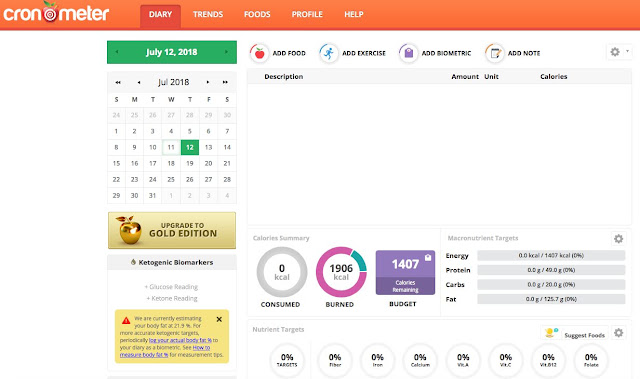This screenshot has height=379, width=640.
Task: Click the Vit.A 0% circle
Action: (x=463, y=360)
